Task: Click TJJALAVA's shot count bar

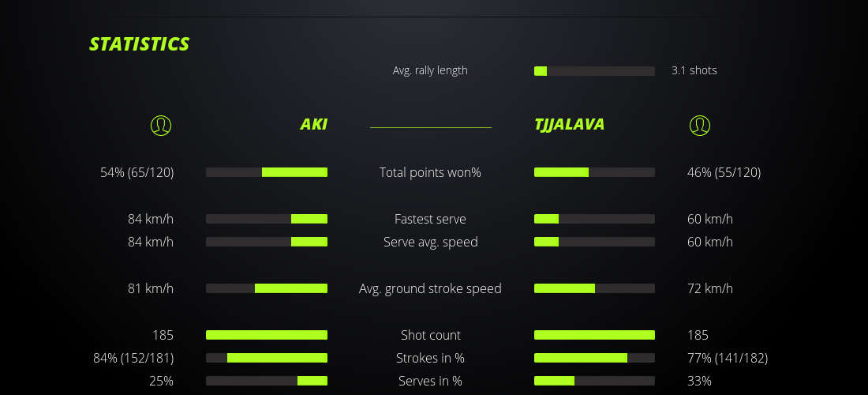Action: coord(594,335)
